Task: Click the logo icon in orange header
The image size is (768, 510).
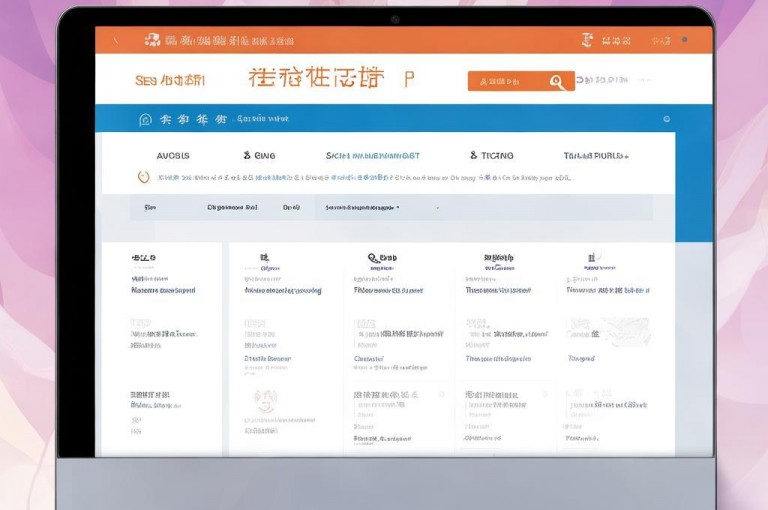Action: (152, 40)
